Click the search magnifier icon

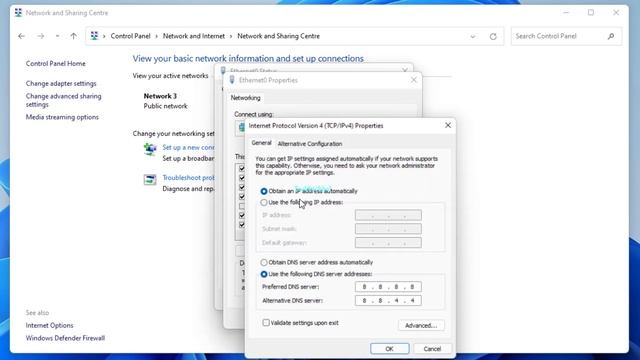[x=611, y=36]
